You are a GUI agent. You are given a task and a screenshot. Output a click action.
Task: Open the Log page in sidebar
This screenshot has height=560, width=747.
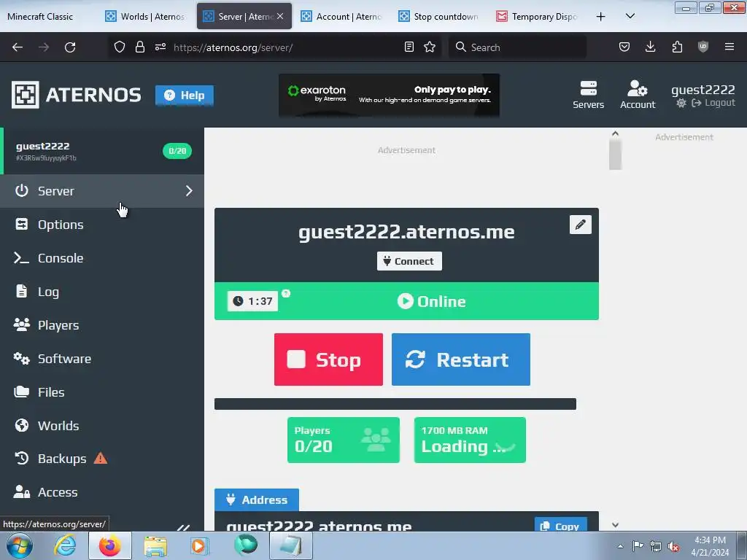tap(102, 292)
